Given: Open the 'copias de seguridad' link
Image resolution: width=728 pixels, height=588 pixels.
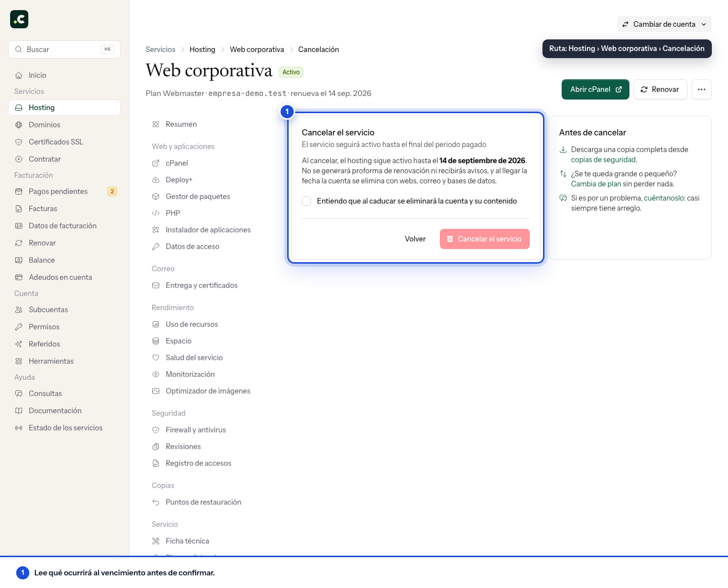Looking at the screenshot, I should point(603,160).
